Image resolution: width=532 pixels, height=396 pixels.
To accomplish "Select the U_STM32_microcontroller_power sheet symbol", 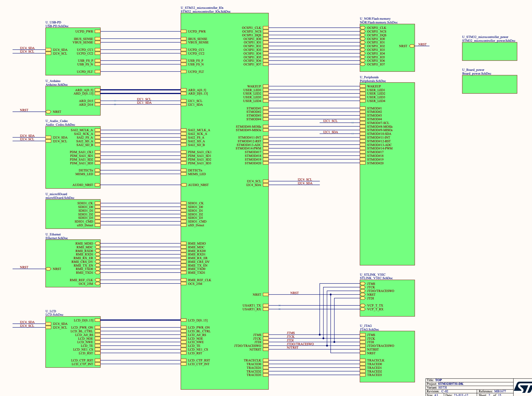I will [489, 51].
